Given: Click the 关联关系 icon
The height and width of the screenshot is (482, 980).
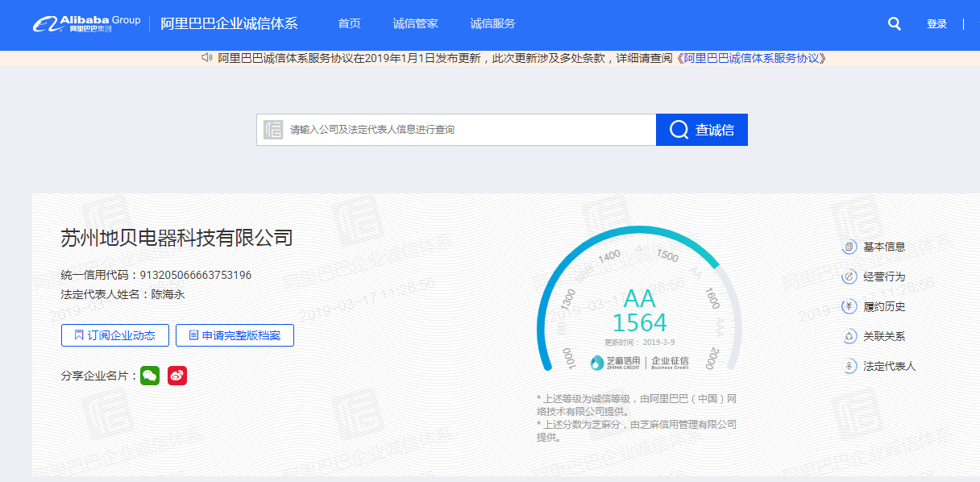Looking at the screenshot, I should tap(849, 336).
